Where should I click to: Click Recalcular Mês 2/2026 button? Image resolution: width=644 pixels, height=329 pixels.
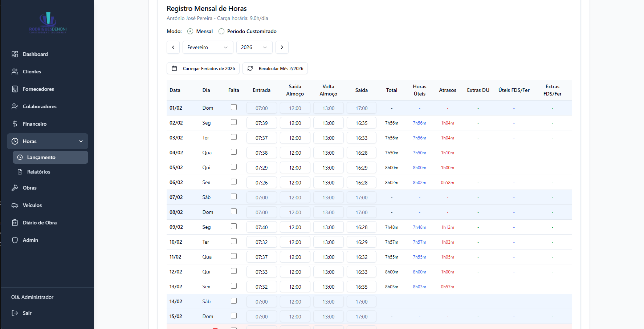point(275,68)
